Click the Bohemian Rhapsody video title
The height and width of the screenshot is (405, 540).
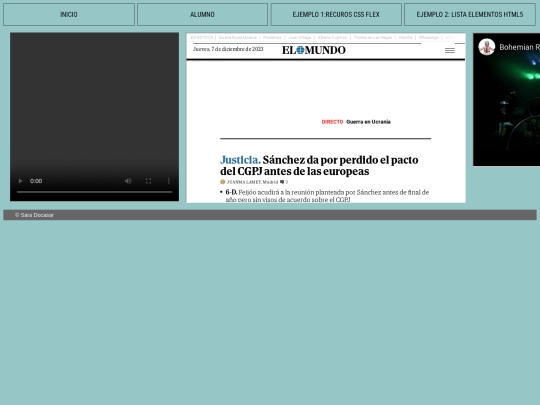click(x=519, y=47)
